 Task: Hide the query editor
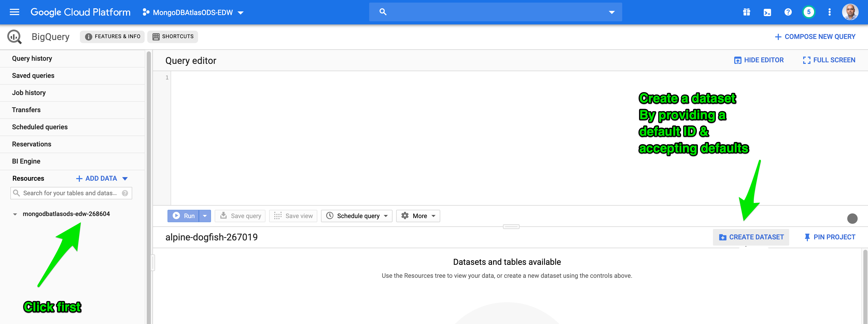759,60
